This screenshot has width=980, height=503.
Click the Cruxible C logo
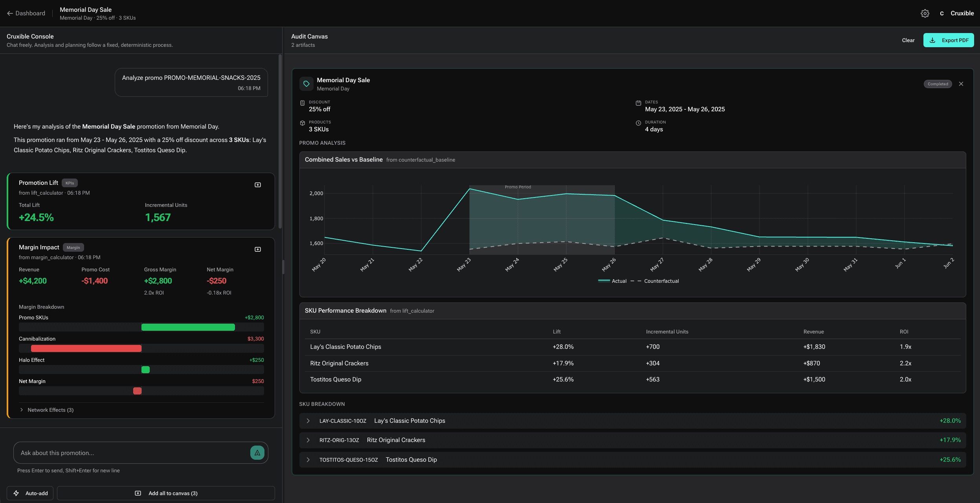[941, 13]
